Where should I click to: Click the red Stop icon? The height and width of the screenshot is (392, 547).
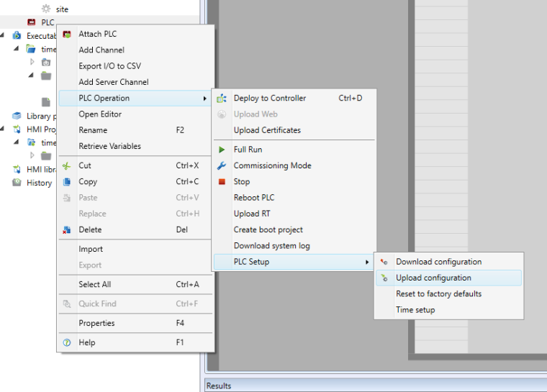coord(222,182)
